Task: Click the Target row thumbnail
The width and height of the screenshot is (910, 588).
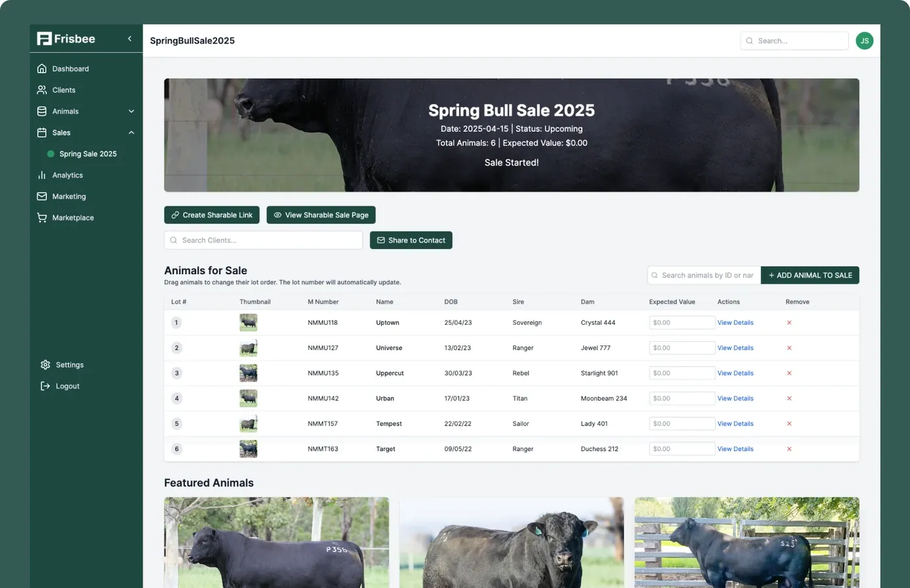Action: (248, 449)
